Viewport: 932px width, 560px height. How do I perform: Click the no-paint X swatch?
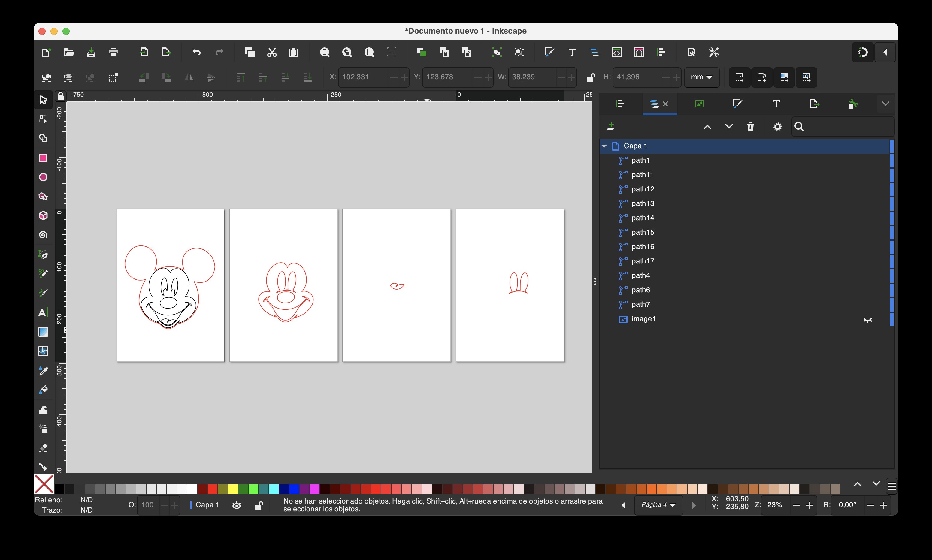click(x=44, y=484)
